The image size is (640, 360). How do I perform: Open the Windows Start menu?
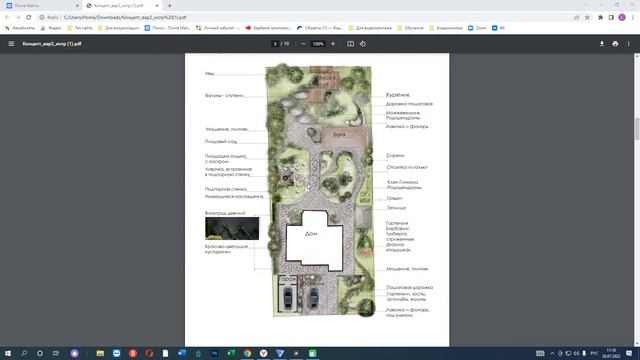pyautogui.click(x=7, y=353)
